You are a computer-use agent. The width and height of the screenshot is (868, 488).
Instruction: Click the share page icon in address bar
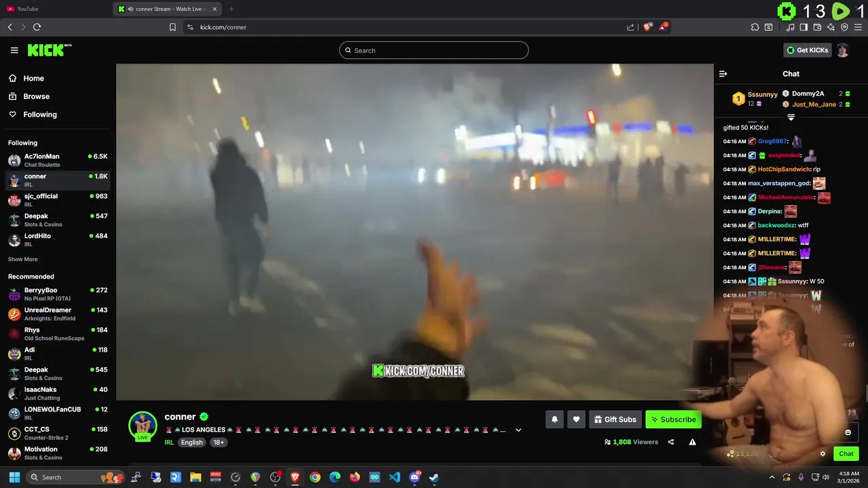click(x=631, y=27)
